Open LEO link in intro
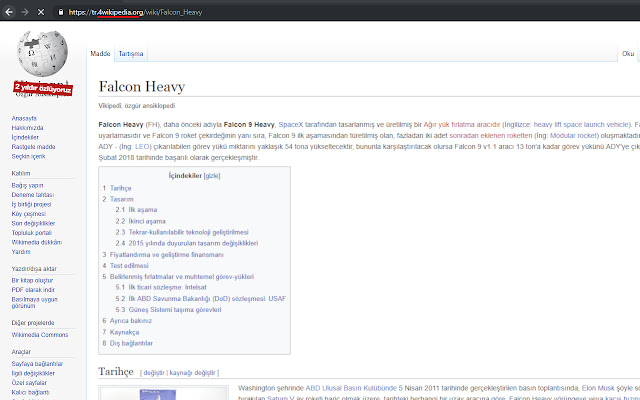The image size is (640, 400). (142, 147)
